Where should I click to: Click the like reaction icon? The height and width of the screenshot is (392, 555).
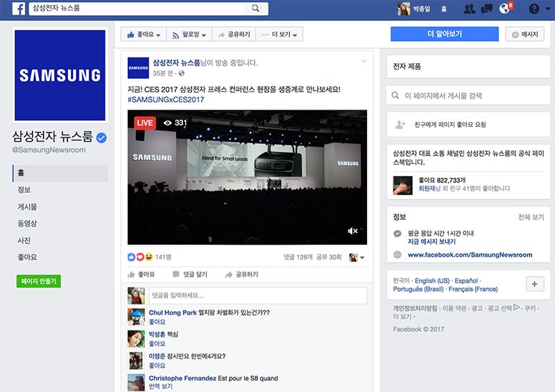(131, 257)
